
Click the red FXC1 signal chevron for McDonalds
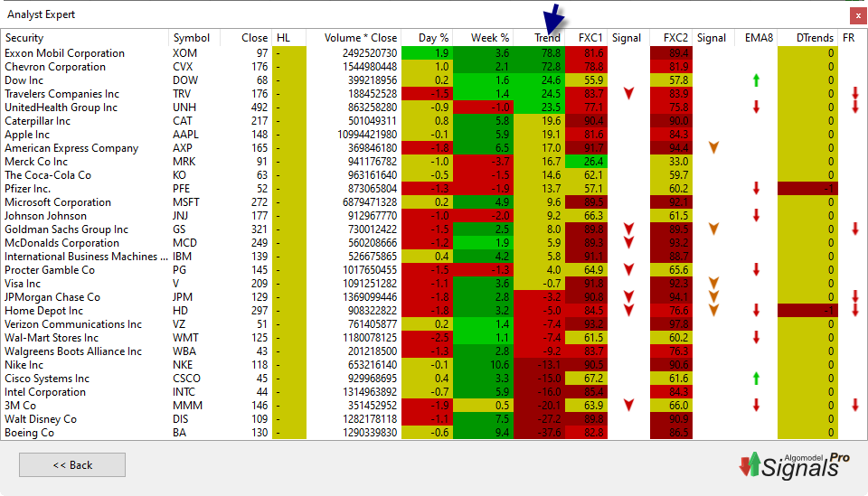pos(628,243)
